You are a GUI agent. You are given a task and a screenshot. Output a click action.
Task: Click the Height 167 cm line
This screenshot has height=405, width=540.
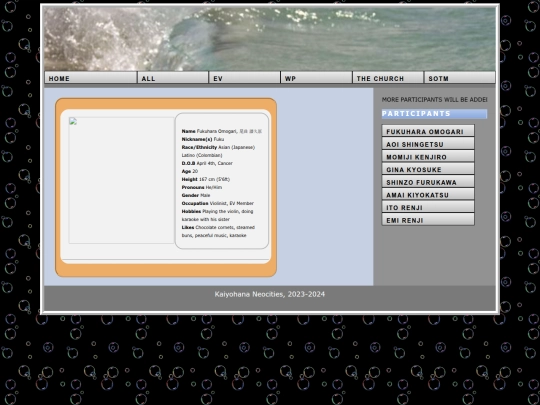click(x=206, y=179)
